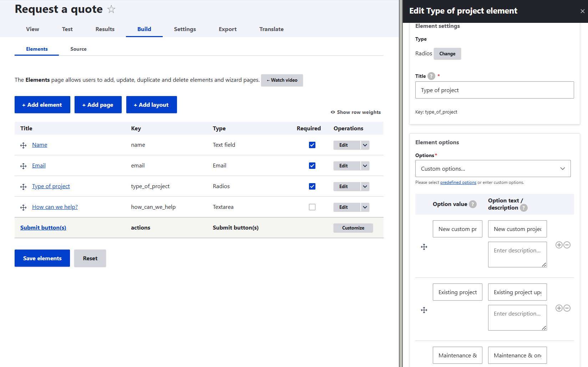Toggle Show row weights
588x367 pixels.
[356, 112]
